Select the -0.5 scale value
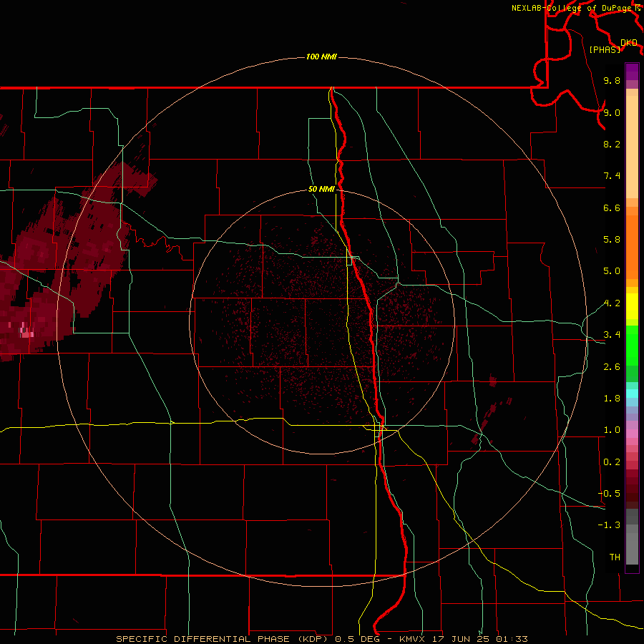Screen dimensions: 644x644 point(609,494)
